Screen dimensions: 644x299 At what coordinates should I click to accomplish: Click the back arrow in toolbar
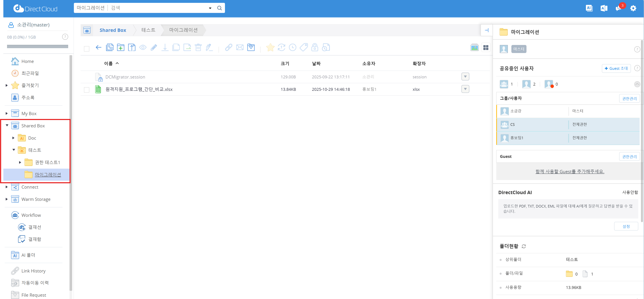click(99, 47)
